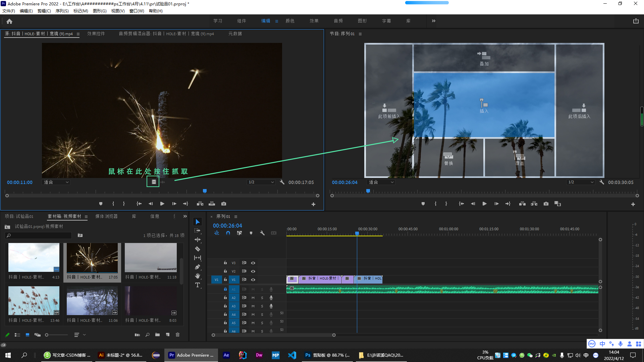Open 剪辑(C) menu
The image size is (644, 362).
[44, 11]
